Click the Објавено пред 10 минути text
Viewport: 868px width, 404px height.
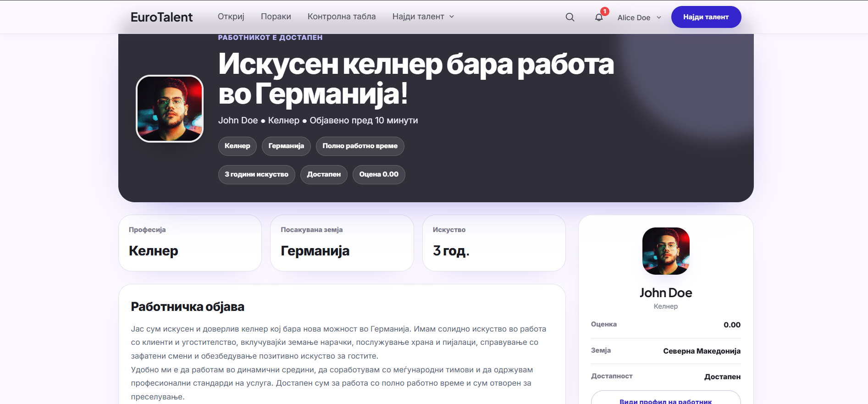[x=364, y=120]
